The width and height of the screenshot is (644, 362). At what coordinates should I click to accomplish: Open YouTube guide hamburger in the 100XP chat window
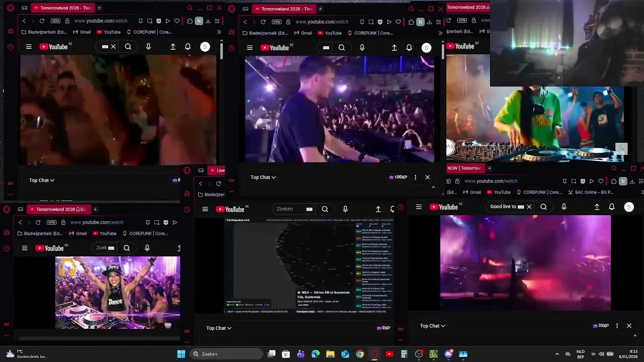(250, 48)
